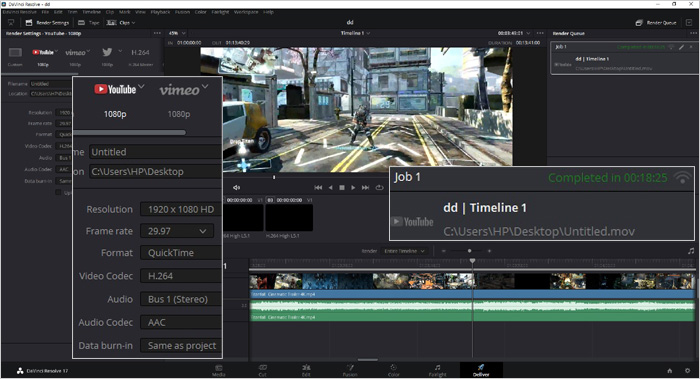Image resolution: width=700 pixels, height=379 pixels.
Task: Select the Custom render preset
Action: (15, 56)
